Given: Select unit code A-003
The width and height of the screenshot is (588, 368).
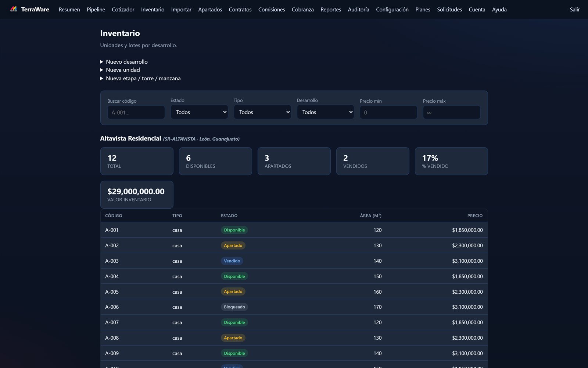Looking at the screenshot, I should [112, 261].
